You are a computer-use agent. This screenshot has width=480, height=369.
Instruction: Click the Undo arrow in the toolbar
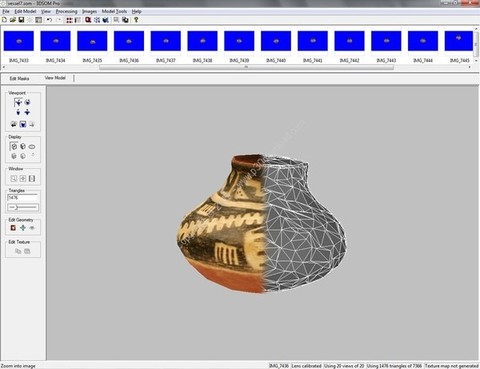point(49,20)
